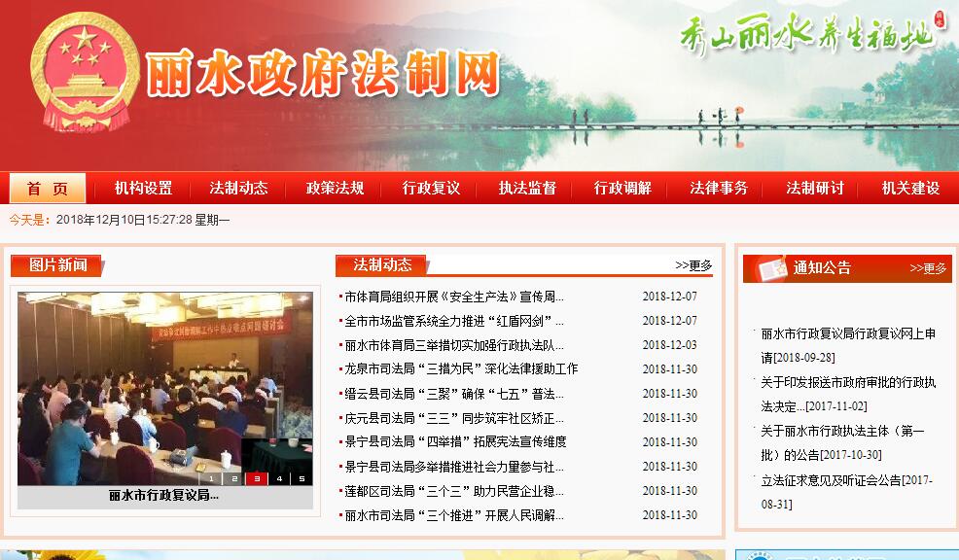Expand more notices via 通知公告 更多 link
The image size is (959, 560).
pyautogui.click(x=928, y=268)
